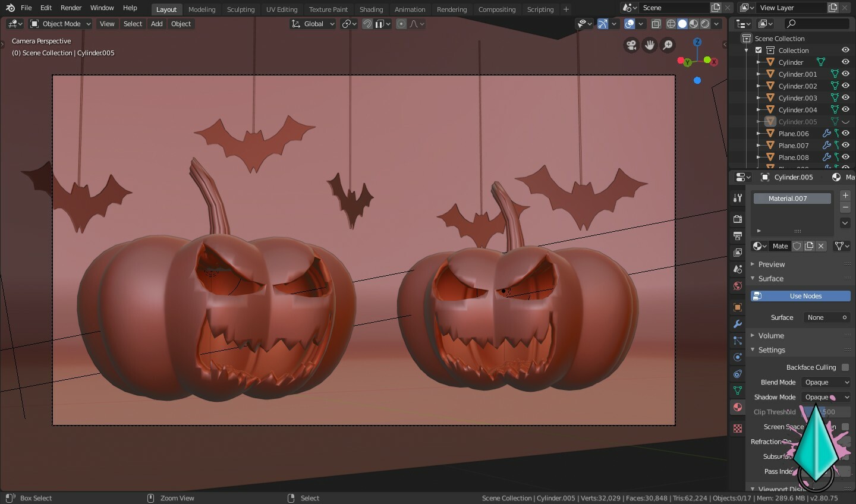
Task: Toggle viewport gizmos display
Action: point(603,24)
